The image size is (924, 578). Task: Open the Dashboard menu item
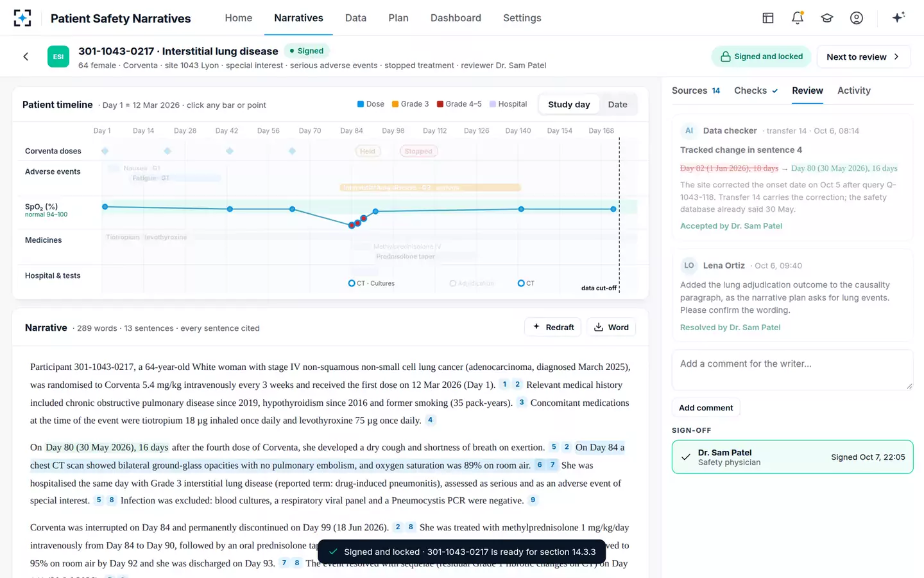coord(456,18)
